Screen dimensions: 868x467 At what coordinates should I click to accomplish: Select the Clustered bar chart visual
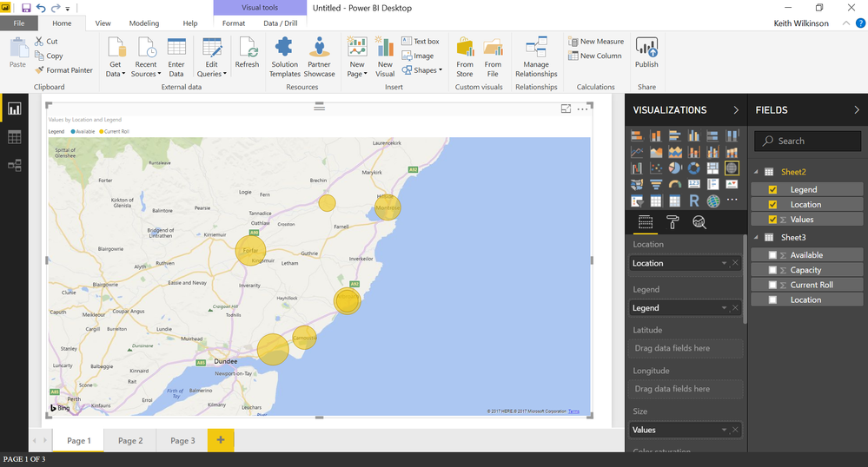coord(675,135)
